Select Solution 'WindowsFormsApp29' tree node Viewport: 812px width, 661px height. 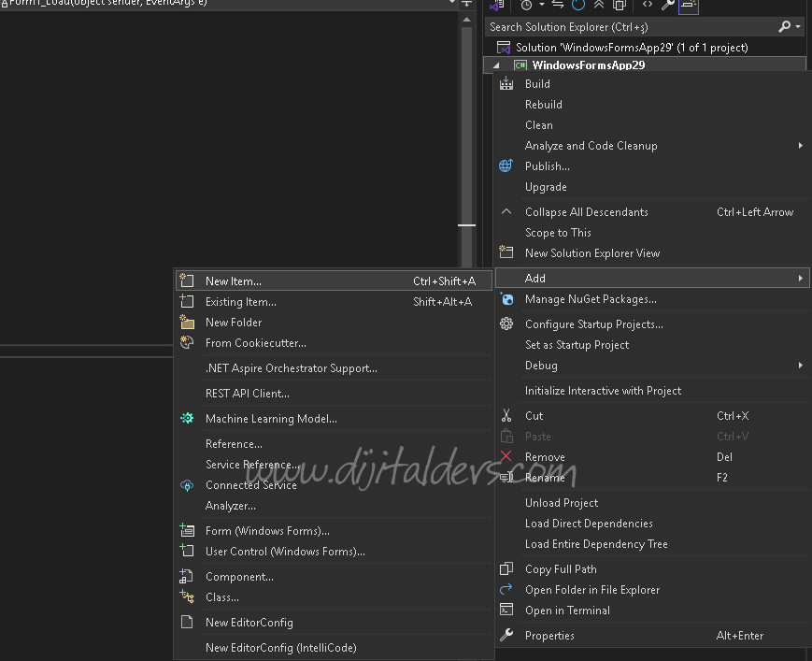click(x=631, y=47)
